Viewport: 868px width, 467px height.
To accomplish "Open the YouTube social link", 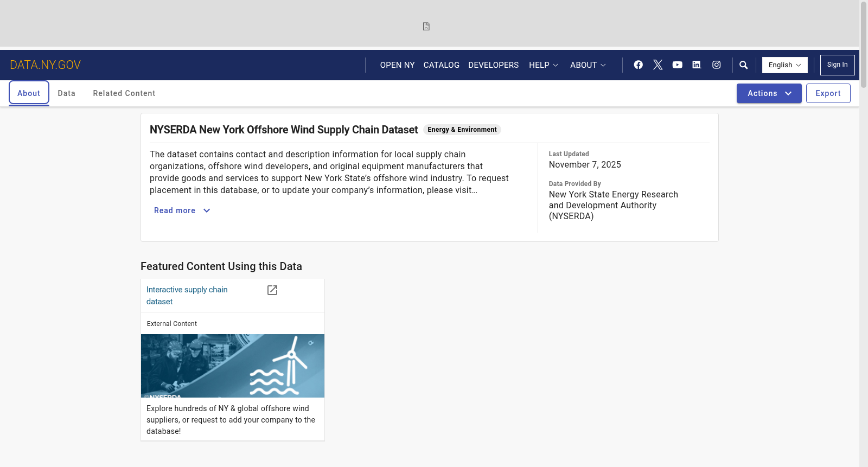I will click(x=678, y=65).
